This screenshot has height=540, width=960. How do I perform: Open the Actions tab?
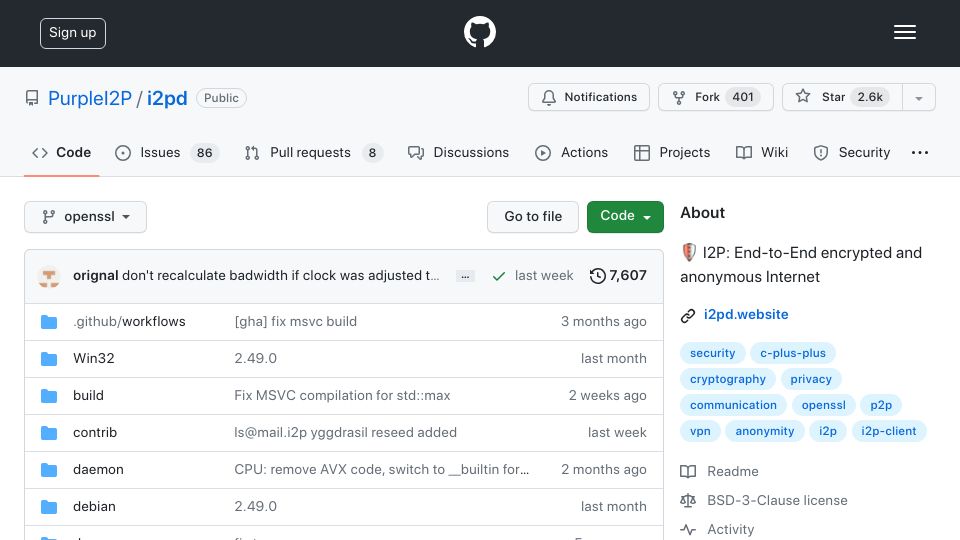pos(571,152)
